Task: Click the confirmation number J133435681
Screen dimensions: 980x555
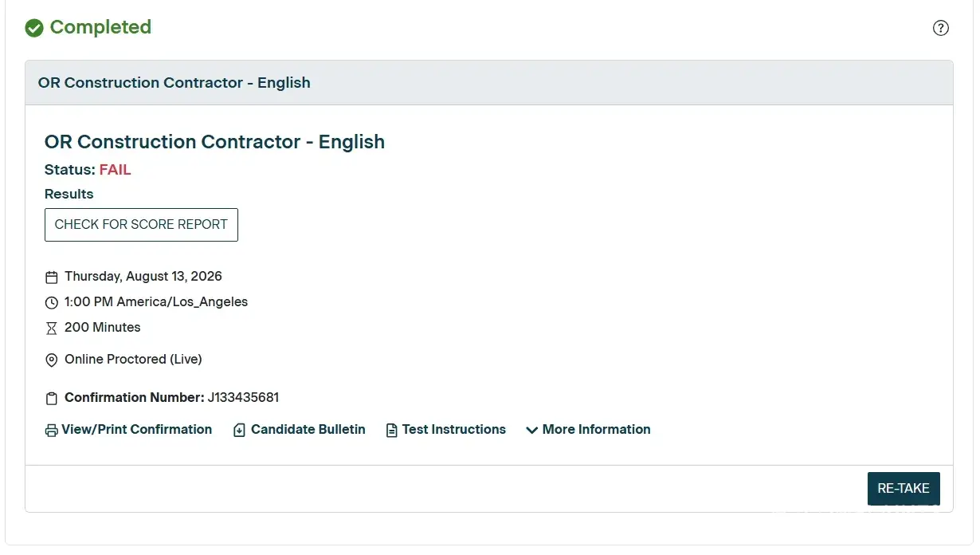Action: [x=243, y=397]
